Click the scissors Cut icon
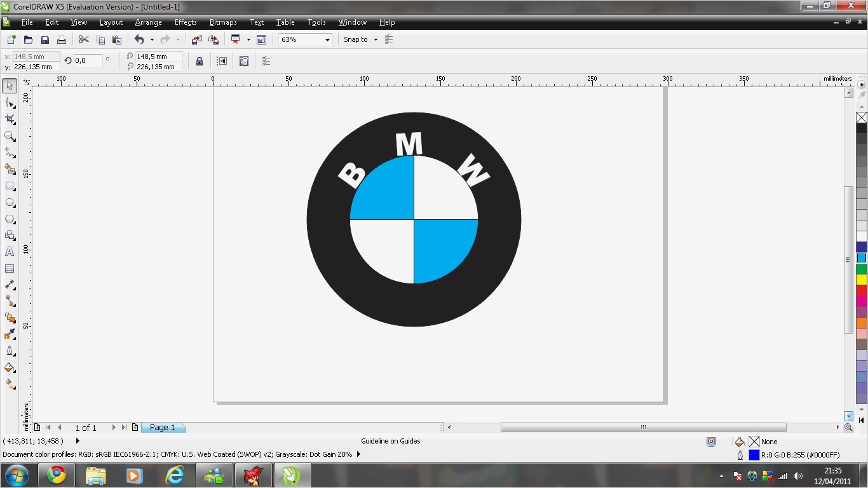The image size is (868, 488). (x=83, y=39)
